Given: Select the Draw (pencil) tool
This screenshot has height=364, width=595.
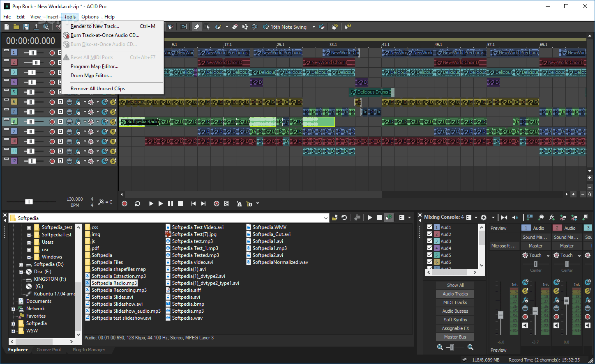Looking at the screenshot, I should [197, 27].
